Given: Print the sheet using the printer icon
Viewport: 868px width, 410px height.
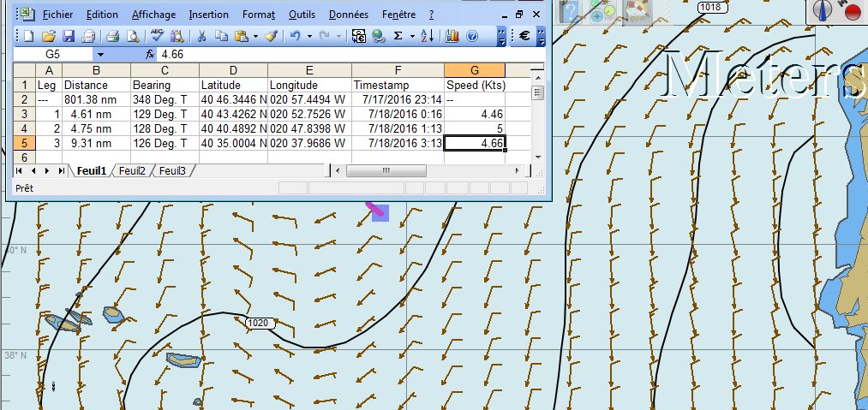Looking at the screenshot, I should coord(113,37).
